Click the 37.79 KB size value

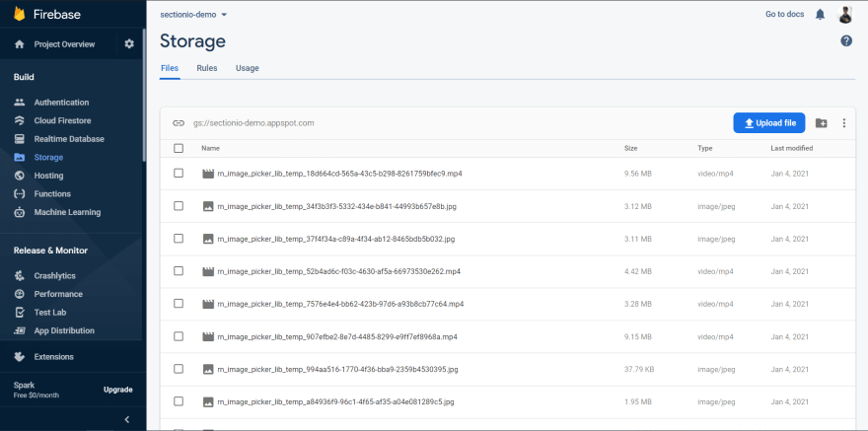(639, 369)
